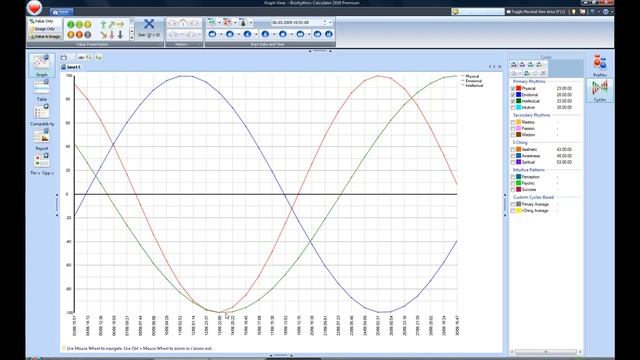Viewport: 640px width, 360px height.
Task: Click the first icon in Start Date group
Action: point(211,22)
